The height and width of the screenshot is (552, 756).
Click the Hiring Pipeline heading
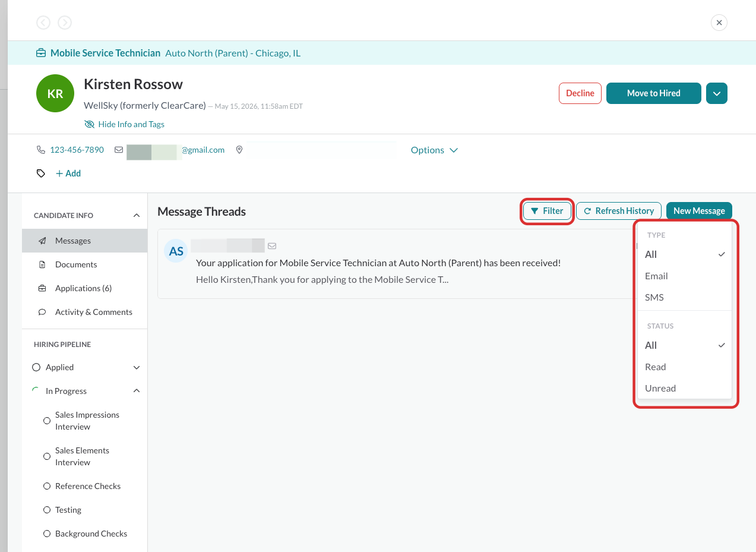(x=62, y=345)
